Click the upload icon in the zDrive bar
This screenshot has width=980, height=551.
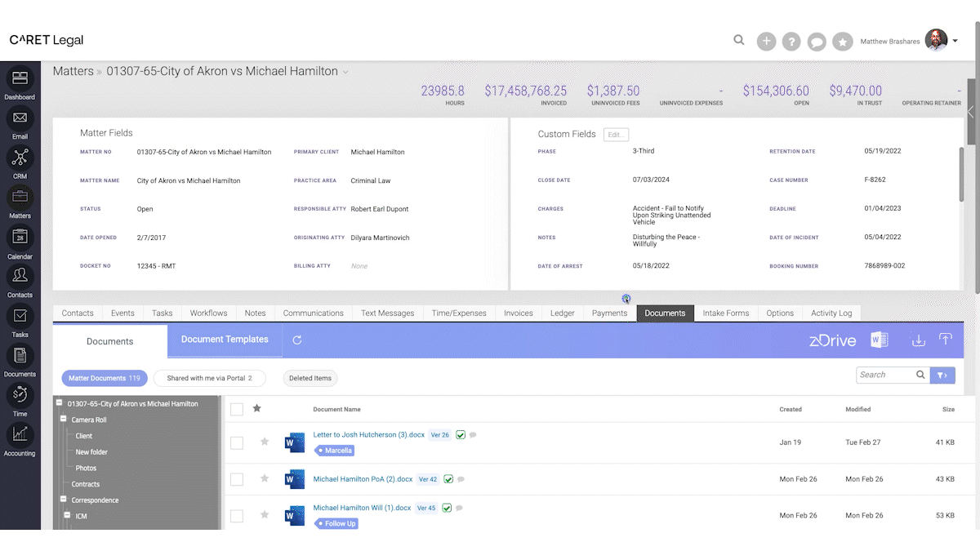[x=946, y=339]
